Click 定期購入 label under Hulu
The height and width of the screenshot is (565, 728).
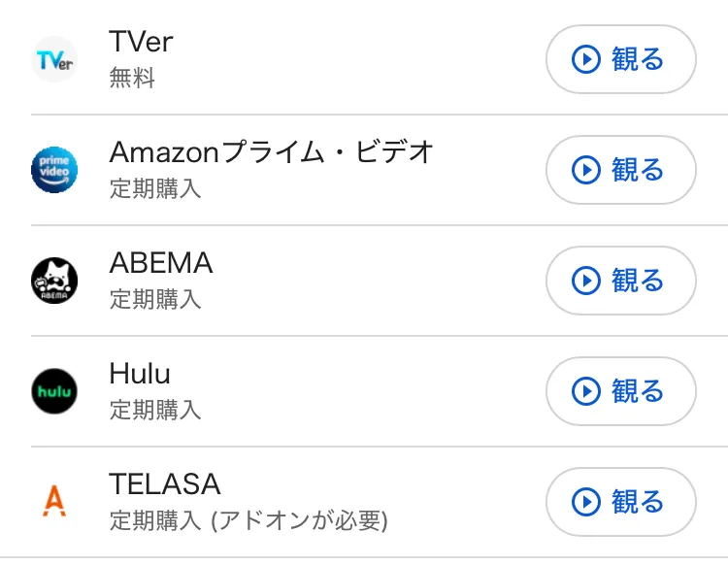click(155, 410)
